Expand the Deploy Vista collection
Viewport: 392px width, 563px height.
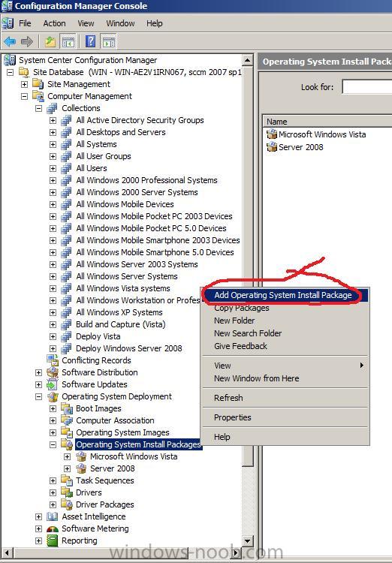(53, 336)
